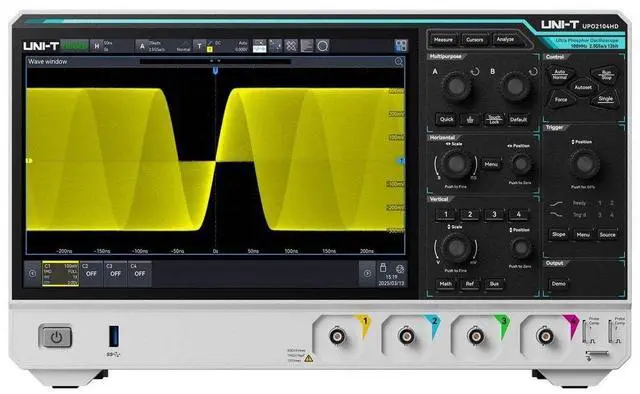Open the Trigger Menu button
The width and height of the screenshot is (640, 394).
[x=583, y=235]
